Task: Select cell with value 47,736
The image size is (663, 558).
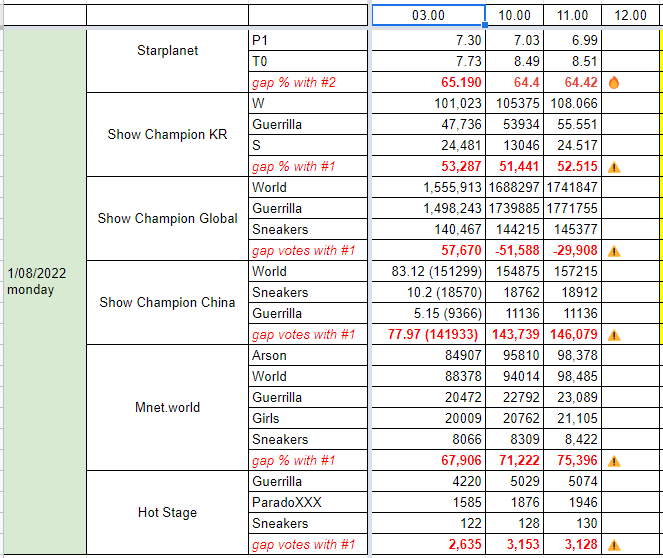Action: pos(428,124)
